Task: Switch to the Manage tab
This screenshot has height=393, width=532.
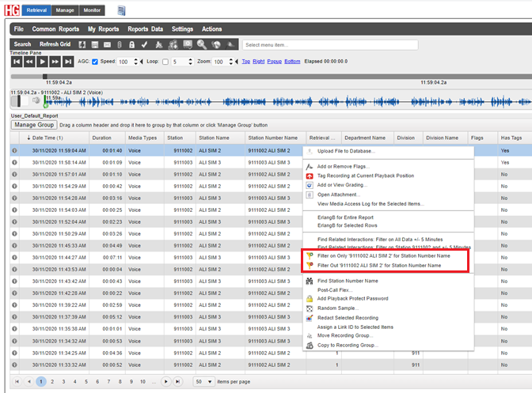Action: (65, 10)
